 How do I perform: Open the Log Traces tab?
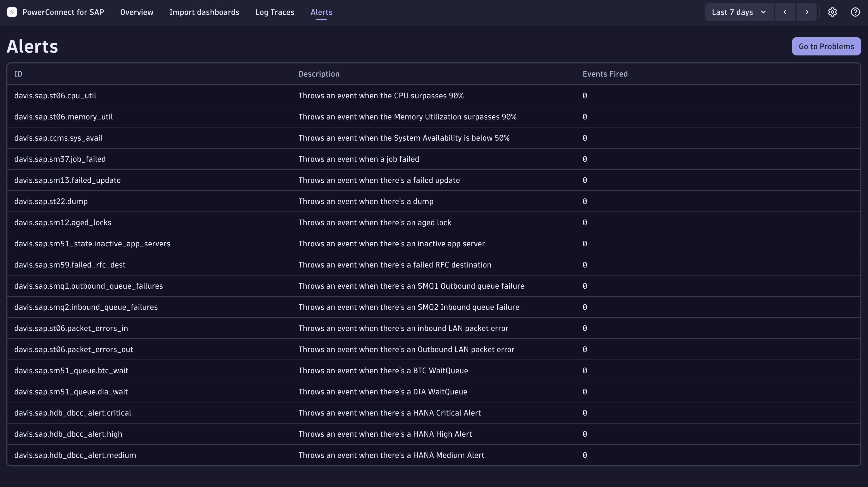[275, 12]
